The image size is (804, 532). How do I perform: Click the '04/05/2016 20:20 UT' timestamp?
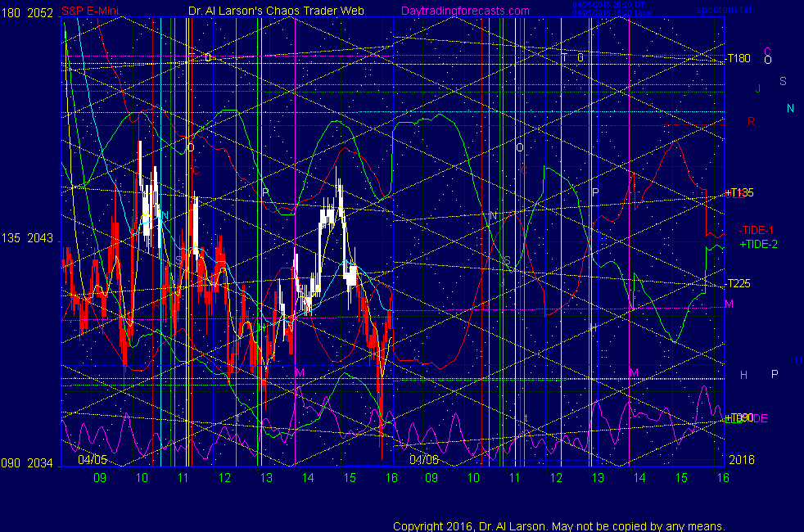coord(608,5)
